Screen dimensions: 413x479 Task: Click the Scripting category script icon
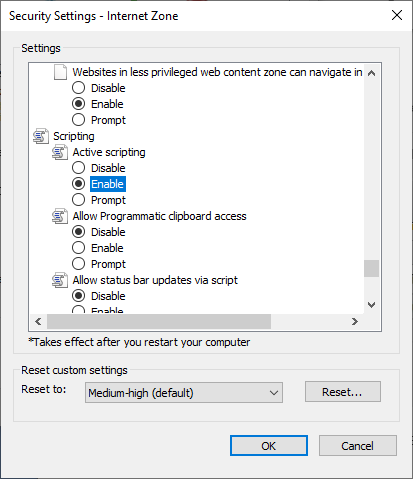pyautogui.click(x=41, y=136)
